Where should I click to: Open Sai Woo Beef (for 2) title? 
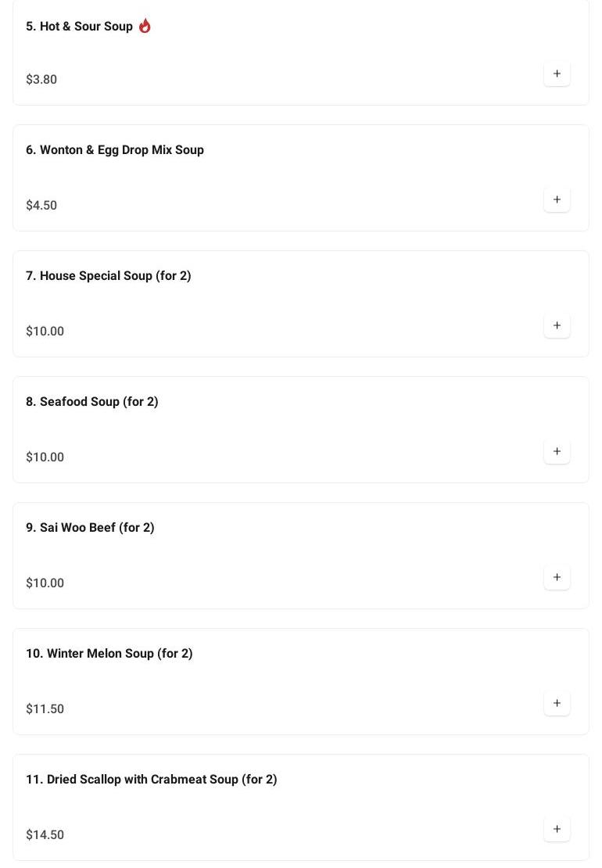90,528
